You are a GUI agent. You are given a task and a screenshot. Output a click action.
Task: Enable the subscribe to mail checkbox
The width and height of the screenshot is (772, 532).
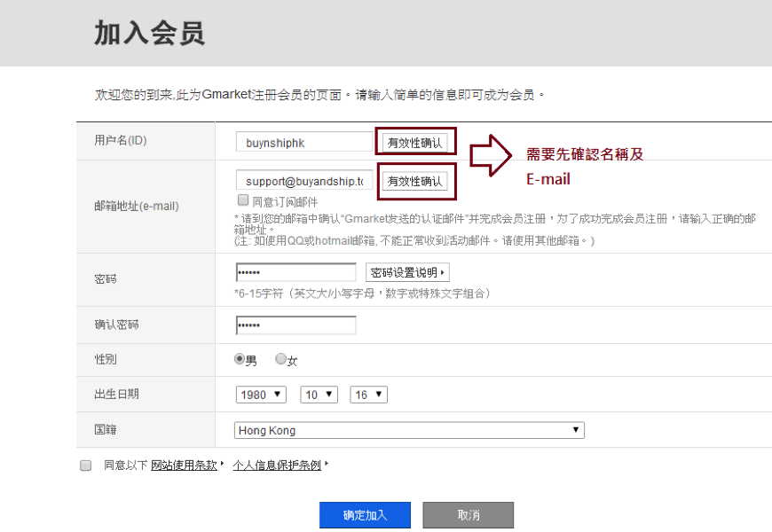click(243, 201)
